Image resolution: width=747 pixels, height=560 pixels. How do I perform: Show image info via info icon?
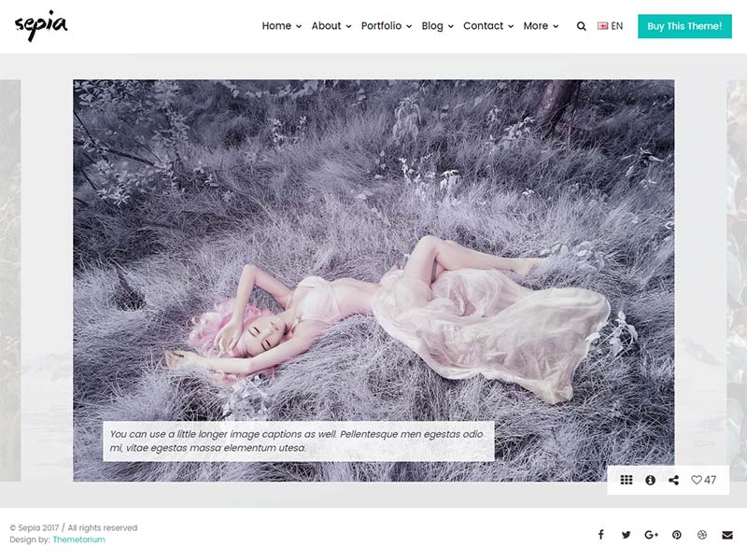[650, 480]
